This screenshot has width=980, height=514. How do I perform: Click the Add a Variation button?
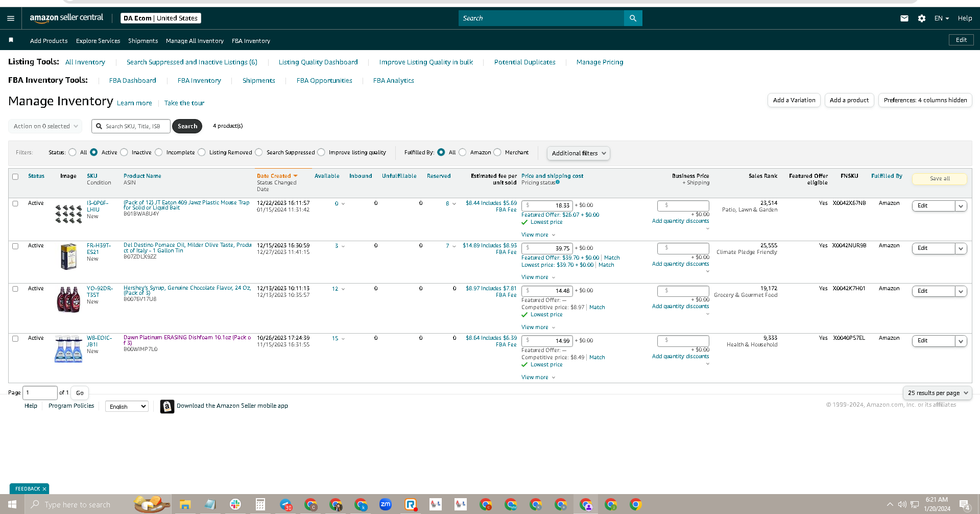tap(794, 100)
